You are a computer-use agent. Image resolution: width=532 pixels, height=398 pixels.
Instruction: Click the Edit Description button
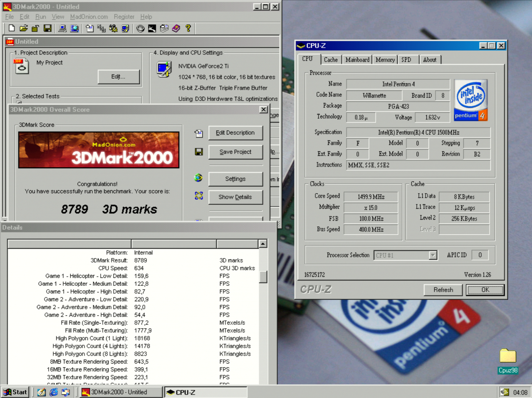pyautogui.click(x=235, y=133)
